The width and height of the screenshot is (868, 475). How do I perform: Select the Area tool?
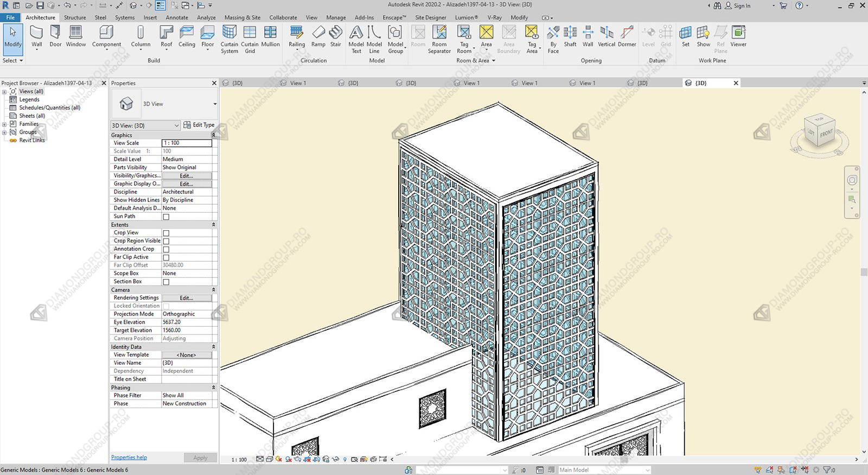[487, 37]
